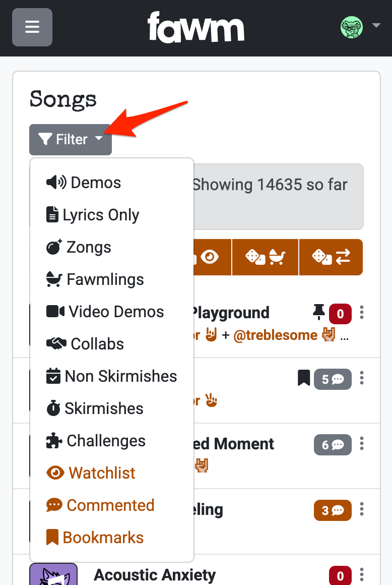Click the fawm logo
The image size is (392, 585).
click(195, 27)
